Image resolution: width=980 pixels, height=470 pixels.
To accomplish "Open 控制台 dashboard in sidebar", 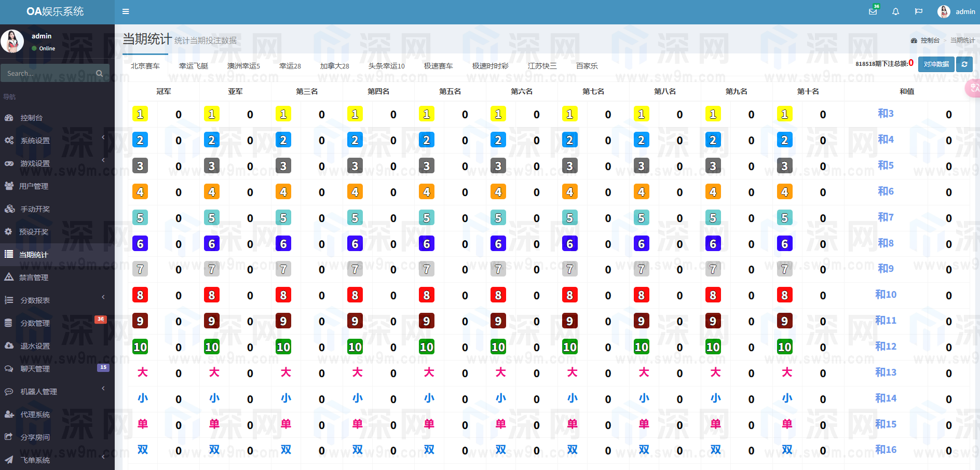I will point(31,118).
